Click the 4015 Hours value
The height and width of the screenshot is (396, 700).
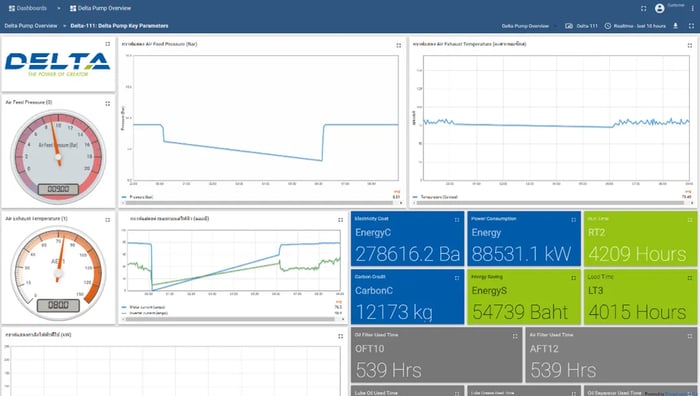pyautogui.click(x=637, y=312)
